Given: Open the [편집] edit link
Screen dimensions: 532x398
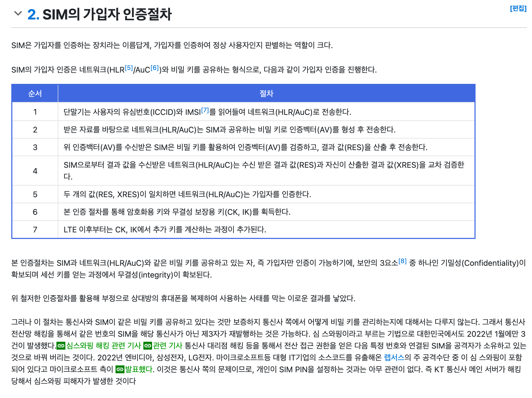Looking at the screenshot, I should 518,8.
